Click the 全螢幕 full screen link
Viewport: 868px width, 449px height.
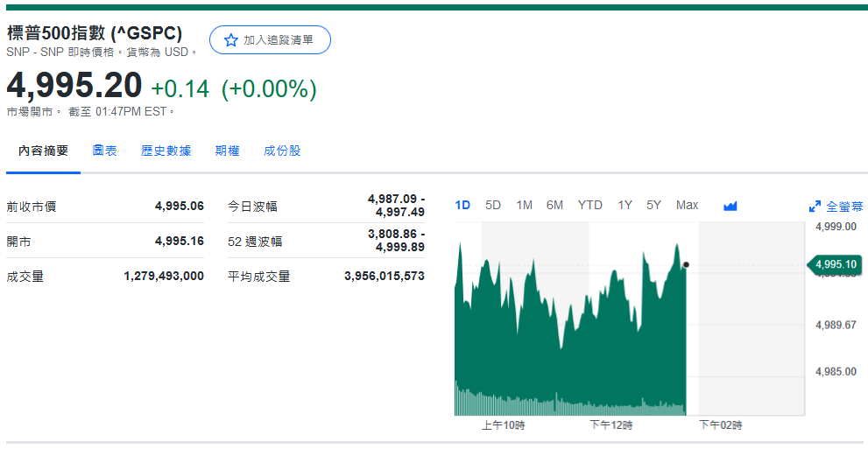[844, 207]
